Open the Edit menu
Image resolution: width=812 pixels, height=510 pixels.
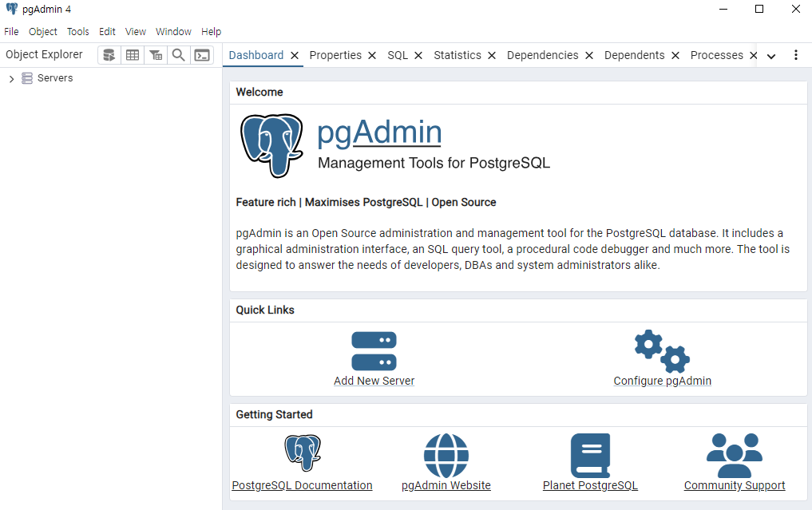click(x=107, y=32)
